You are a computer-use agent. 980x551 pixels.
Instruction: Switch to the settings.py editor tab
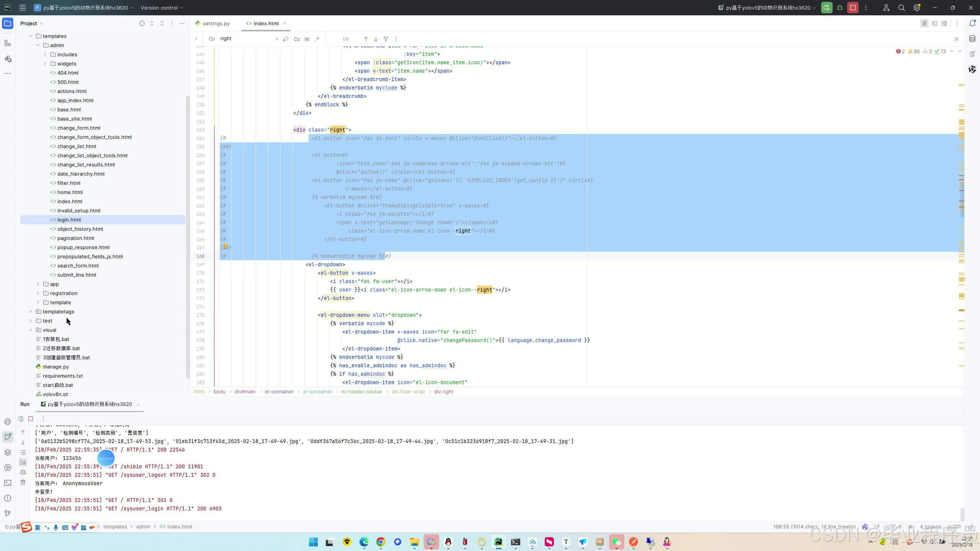216,23
